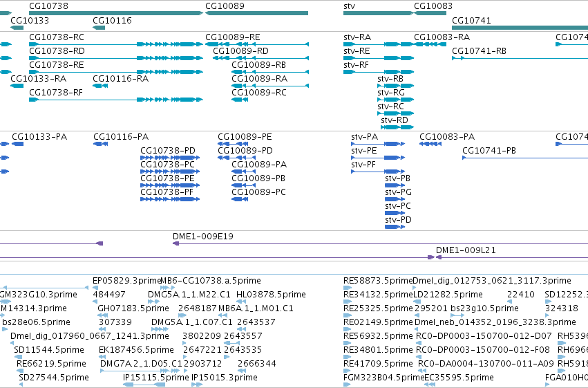Click transcript stv-RA
The height and width of the screenshot is (388, 588).
click(x=357, y=37)
